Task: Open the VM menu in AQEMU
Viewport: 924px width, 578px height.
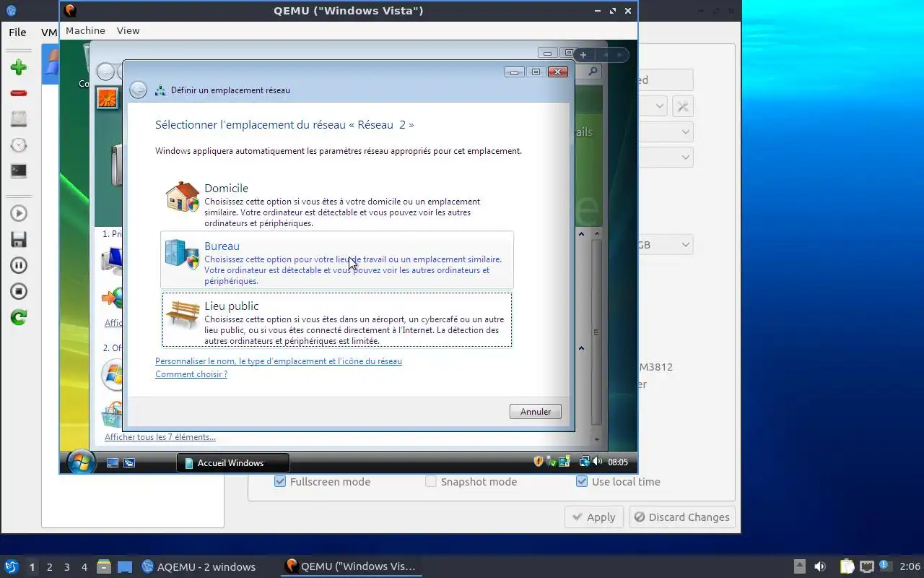Action: [x=49, y=33]
